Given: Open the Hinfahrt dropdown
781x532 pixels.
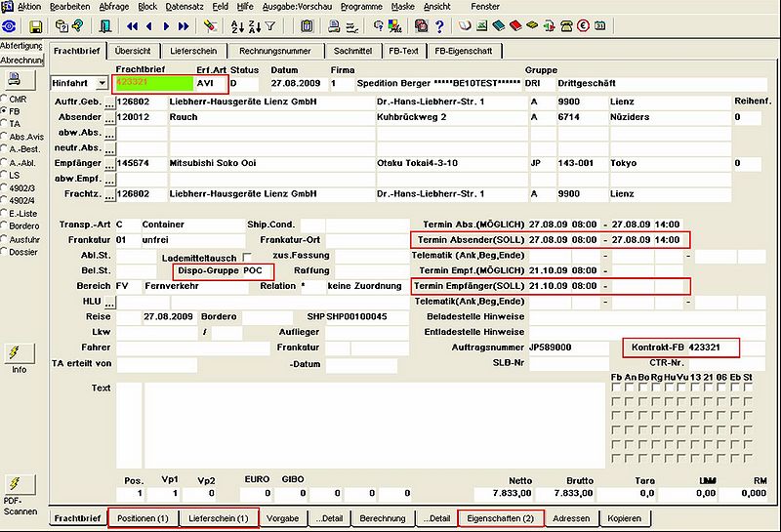Looking at the screenshot, I should [102, 83].
